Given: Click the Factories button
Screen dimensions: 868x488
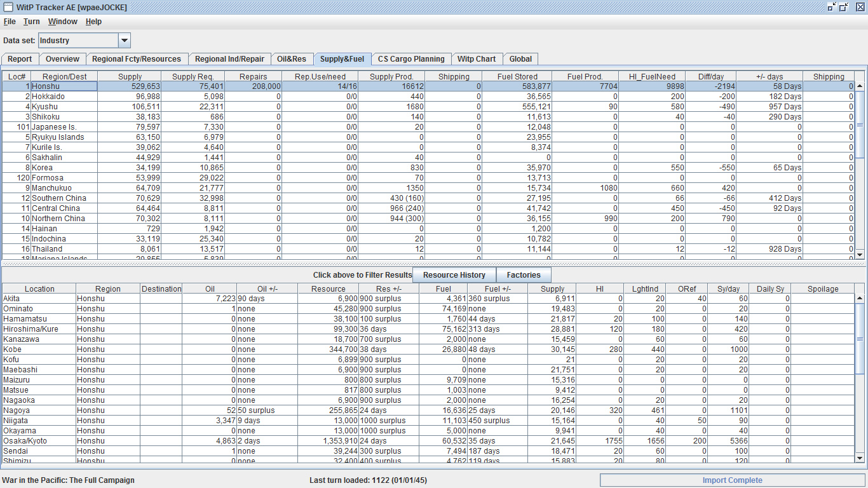Looking at the screenshot, I should coord(524,275).
